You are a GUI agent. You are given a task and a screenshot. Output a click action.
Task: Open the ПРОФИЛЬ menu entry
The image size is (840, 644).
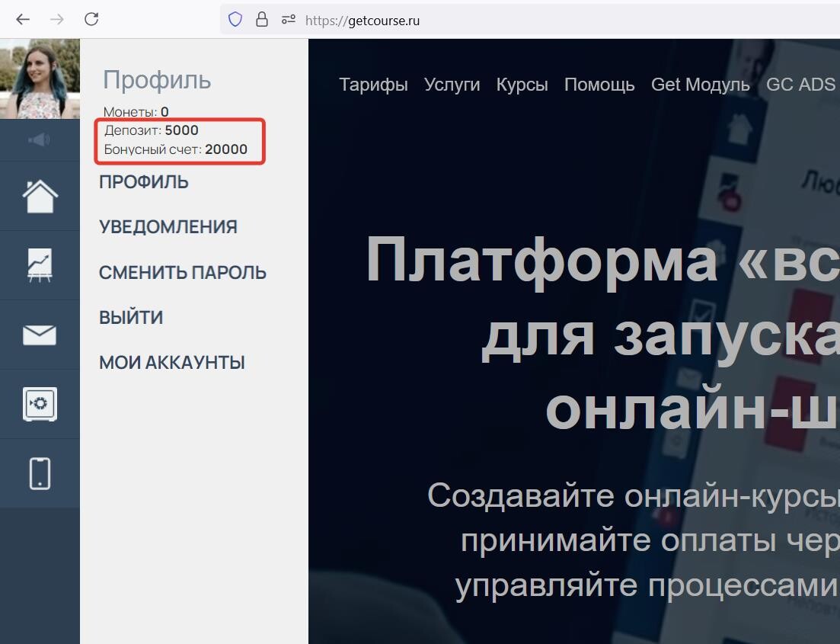[144, 182]
